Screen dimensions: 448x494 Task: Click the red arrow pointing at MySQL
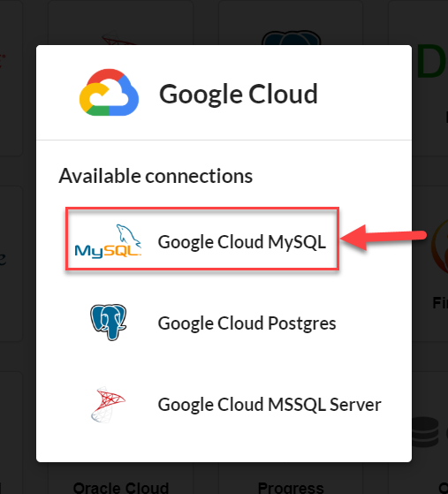[383, 237]
